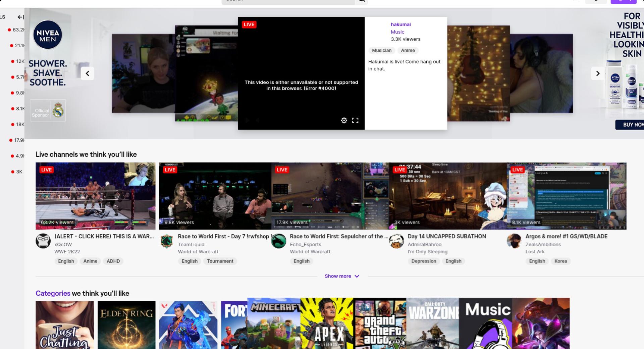The image size is (644, 349).
Task: Click the Categories heading link
Action: click(53, 293)
